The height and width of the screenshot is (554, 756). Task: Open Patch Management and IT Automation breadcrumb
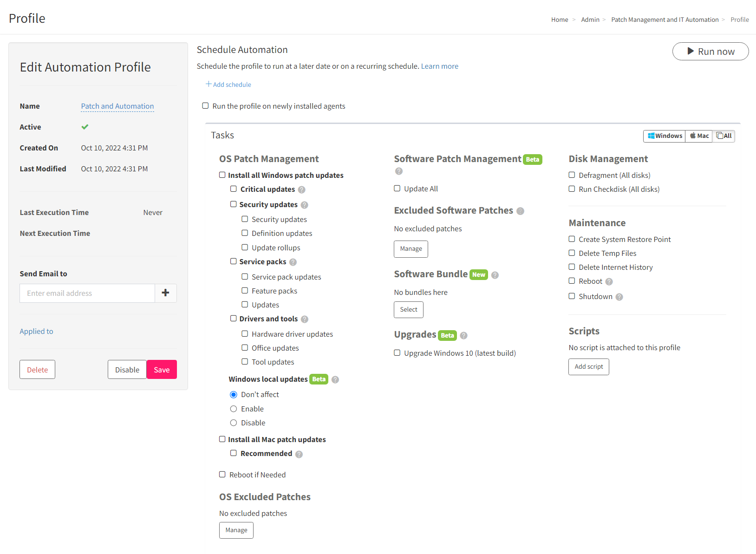click(665, 20)
